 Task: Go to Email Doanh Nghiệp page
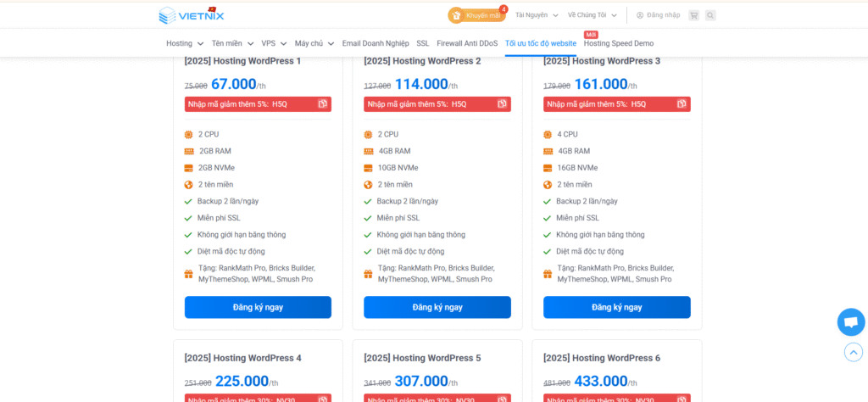coord(376,43)
